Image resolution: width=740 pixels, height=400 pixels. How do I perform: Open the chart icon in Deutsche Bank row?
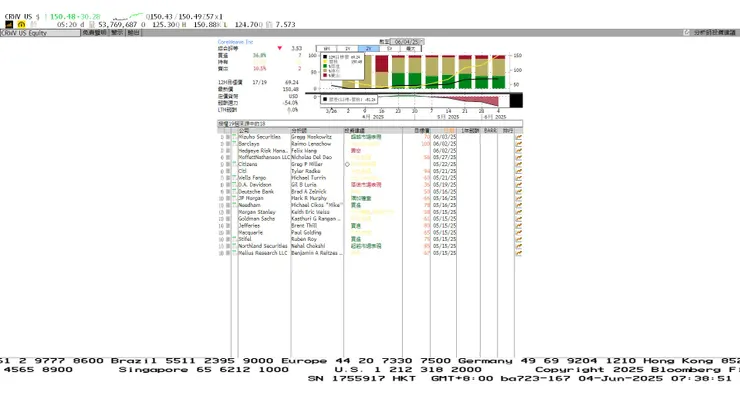coord(519,192)
